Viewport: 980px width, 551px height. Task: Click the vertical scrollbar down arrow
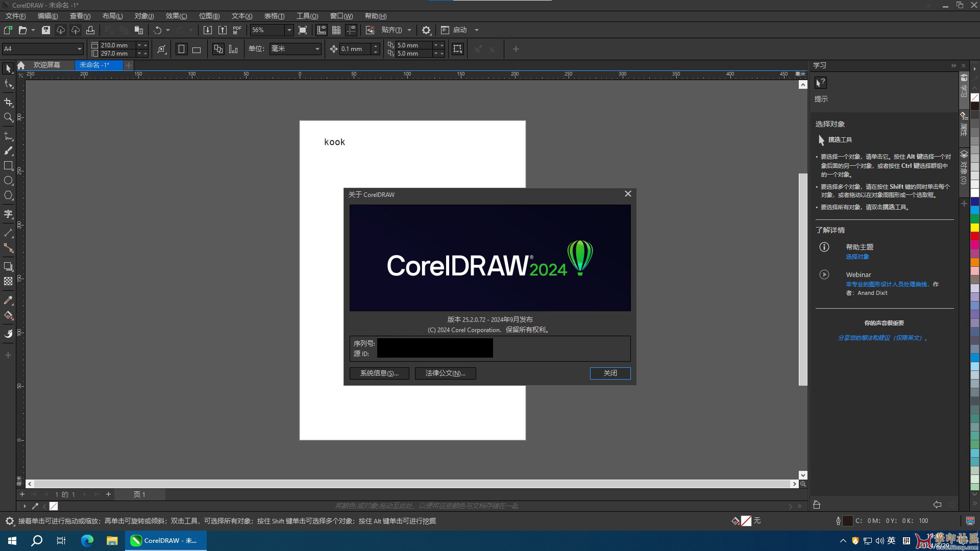tap(803, 475)
